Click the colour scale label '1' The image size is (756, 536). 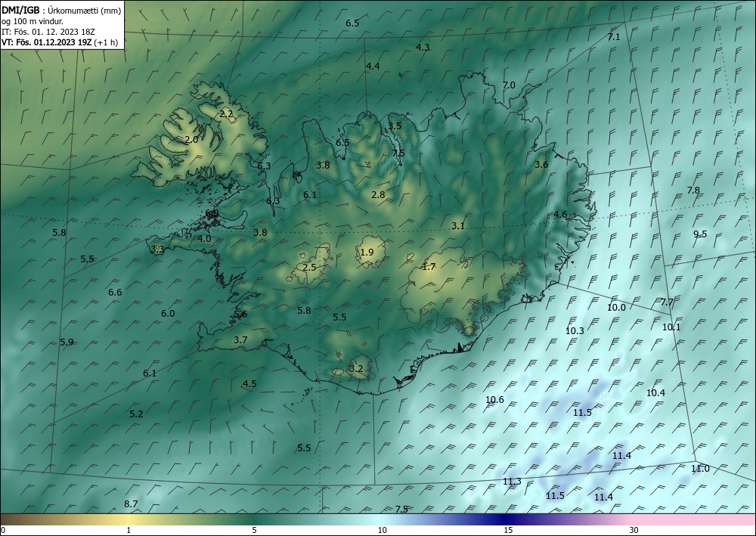coord(129,530)
